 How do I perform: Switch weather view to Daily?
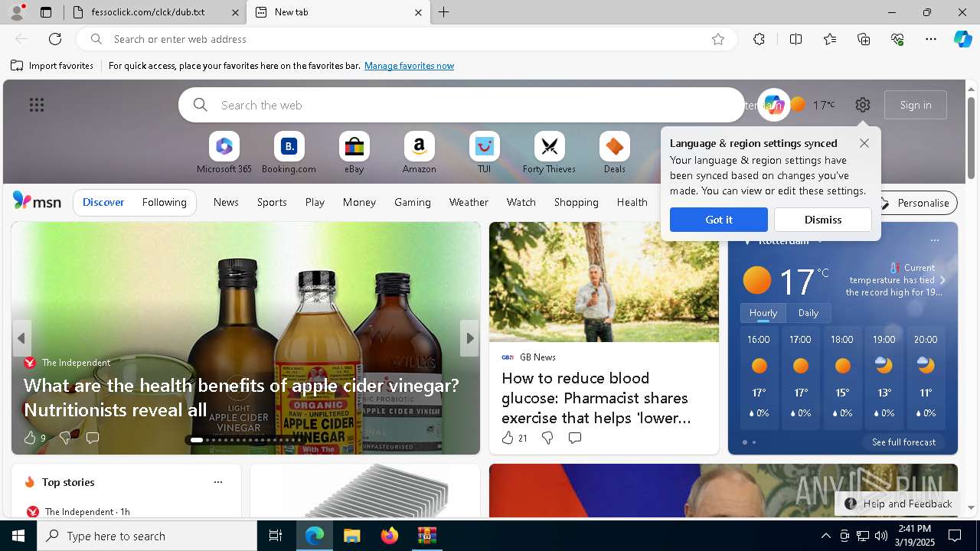click(808, 313)
